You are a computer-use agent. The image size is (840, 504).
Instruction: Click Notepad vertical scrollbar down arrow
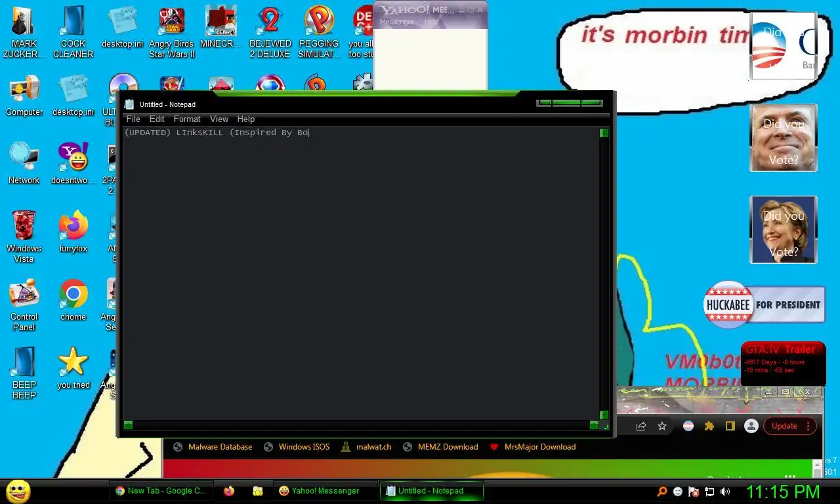tap(604, 415)
